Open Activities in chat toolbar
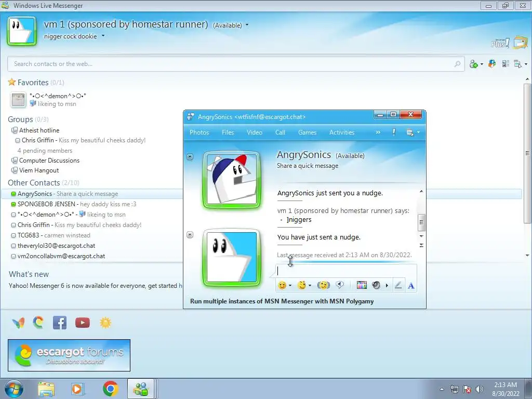 342,132
